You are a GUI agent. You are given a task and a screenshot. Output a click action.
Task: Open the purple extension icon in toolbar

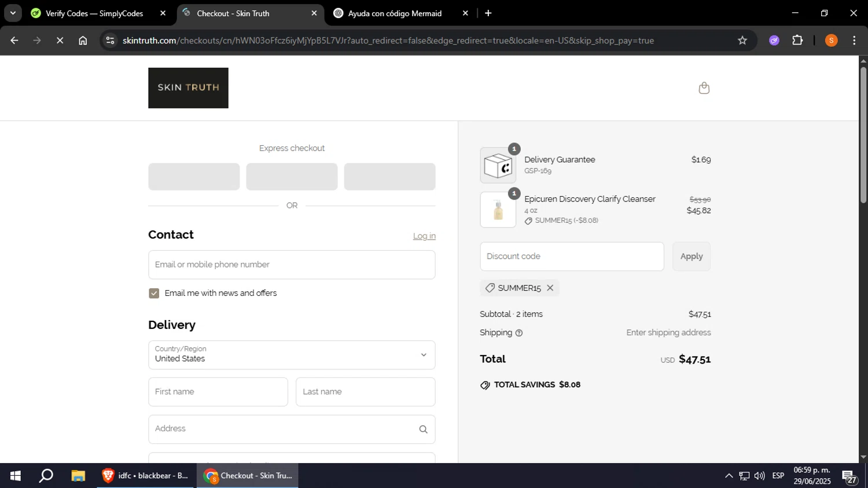[774, 41]
